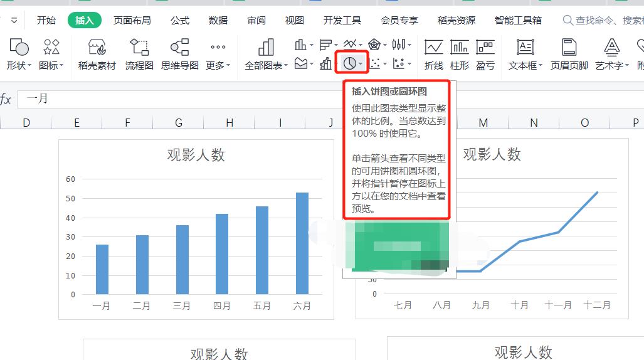
Task: Insert an area chart icon
Action: click(x=300, y=63)
